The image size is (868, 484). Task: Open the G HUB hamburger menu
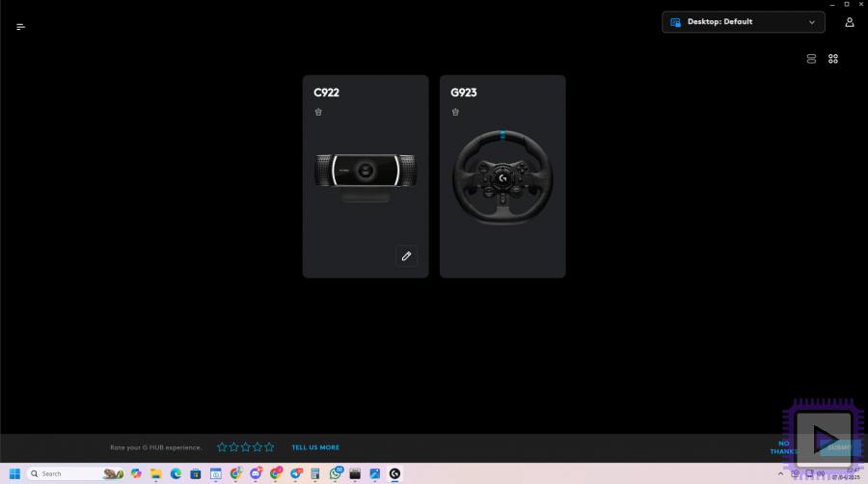click(x=20, y=27)
